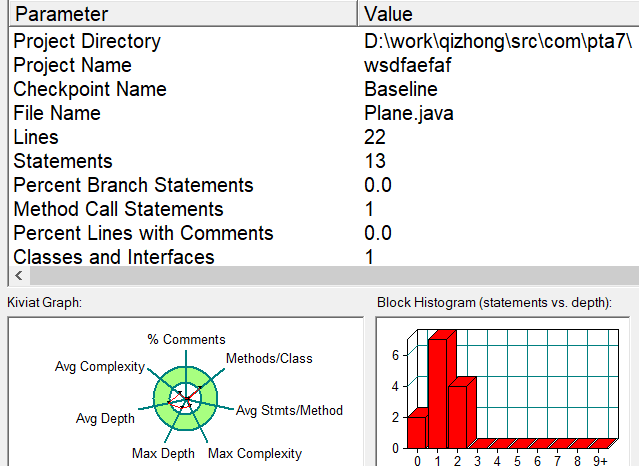
Task: Click the Avg Depth axis label
Action: click(x=105, y=418)
